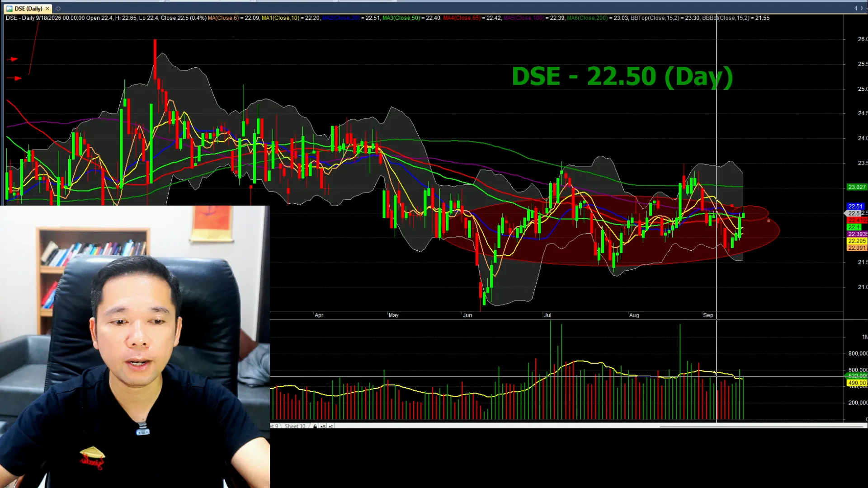Click the Jul month label on the time axis

(547, 315)
